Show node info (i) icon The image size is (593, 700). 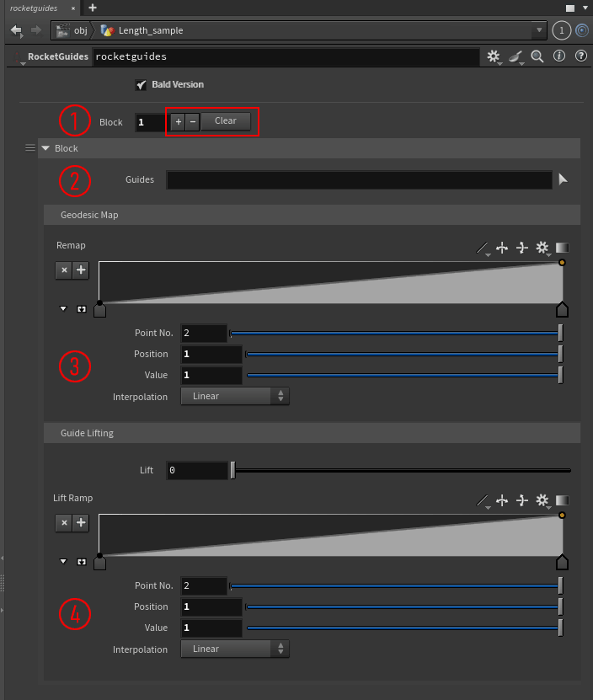tap(559, 56)
